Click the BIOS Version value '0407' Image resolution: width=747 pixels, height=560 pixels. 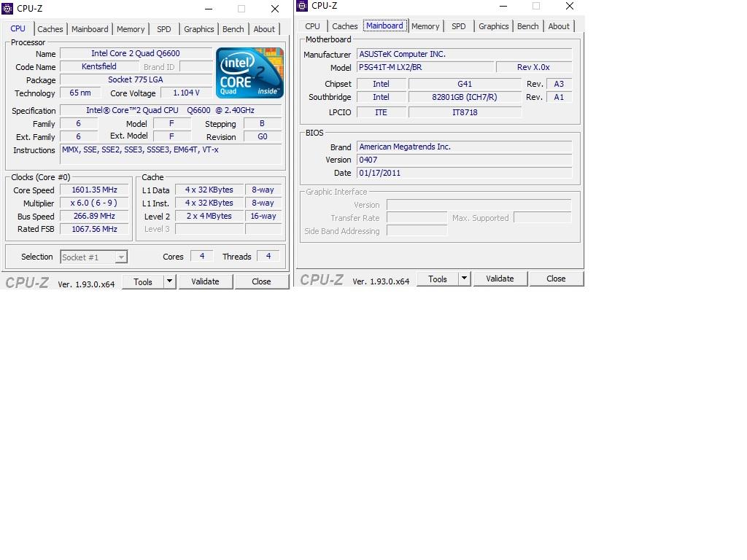tap(465, 160)
